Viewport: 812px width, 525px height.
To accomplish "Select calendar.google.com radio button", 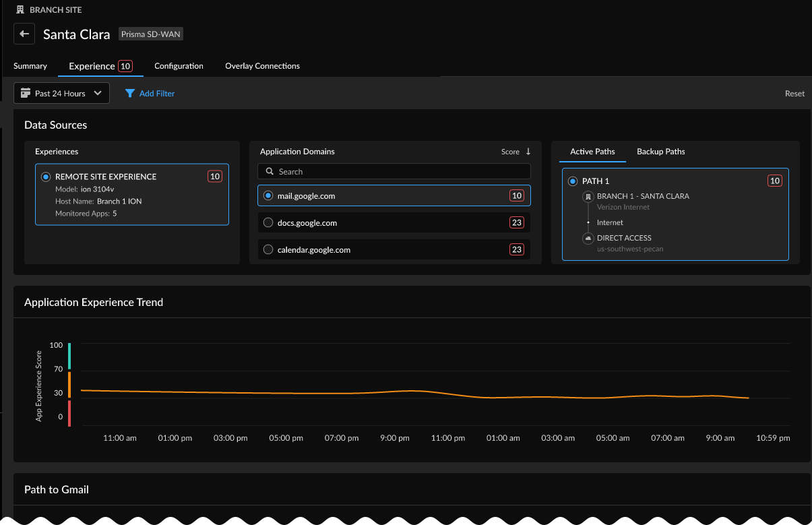I will (268, 250).
